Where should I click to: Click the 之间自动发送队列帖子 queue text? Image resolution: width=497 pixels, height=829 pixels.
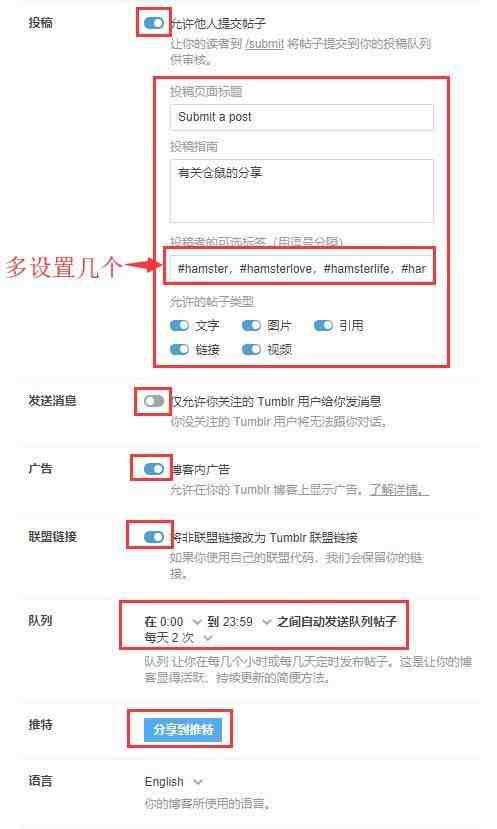[x=336, y=622]
